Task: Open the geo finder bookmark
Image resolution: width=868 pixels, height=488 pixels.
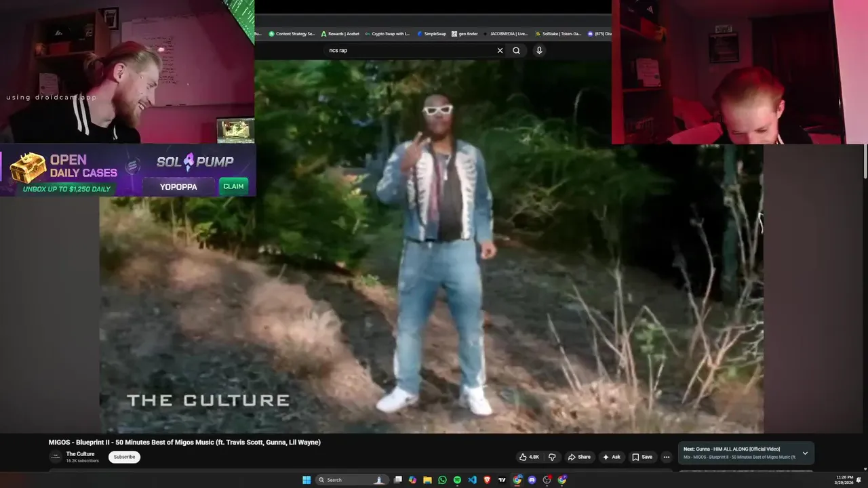Action: tap(465, 33)
